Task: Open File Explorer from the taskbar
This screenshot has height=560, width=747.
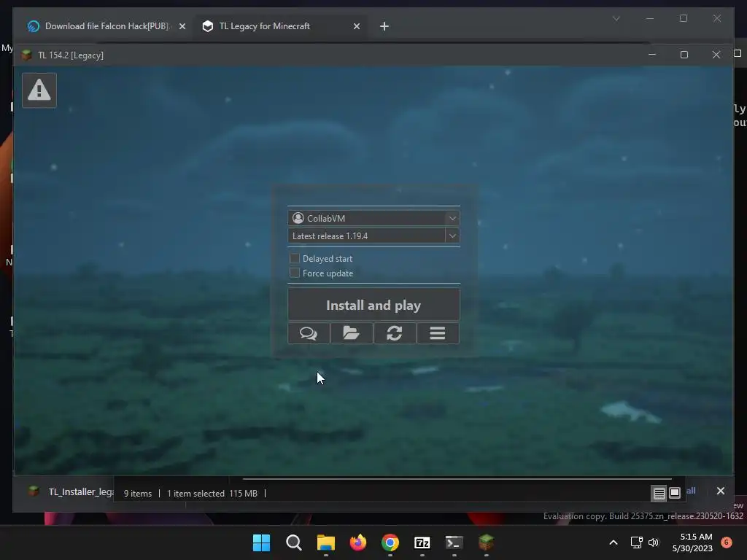Action: 326,542
